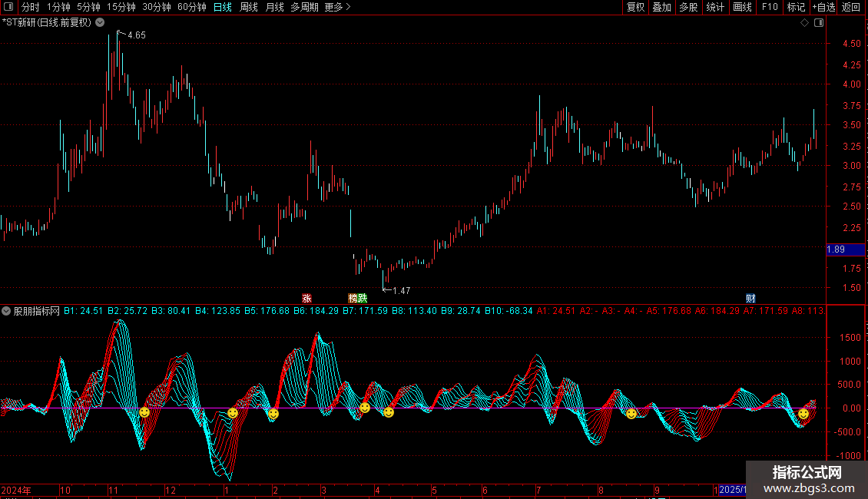Click month 11 on the time axis

click(x=114, y=490)
